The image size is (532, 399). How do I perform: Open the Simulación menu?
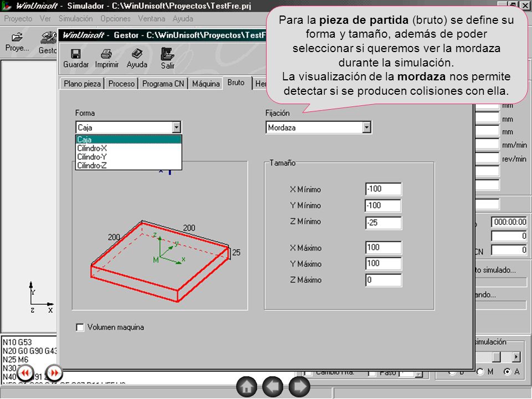coord(75,19)
